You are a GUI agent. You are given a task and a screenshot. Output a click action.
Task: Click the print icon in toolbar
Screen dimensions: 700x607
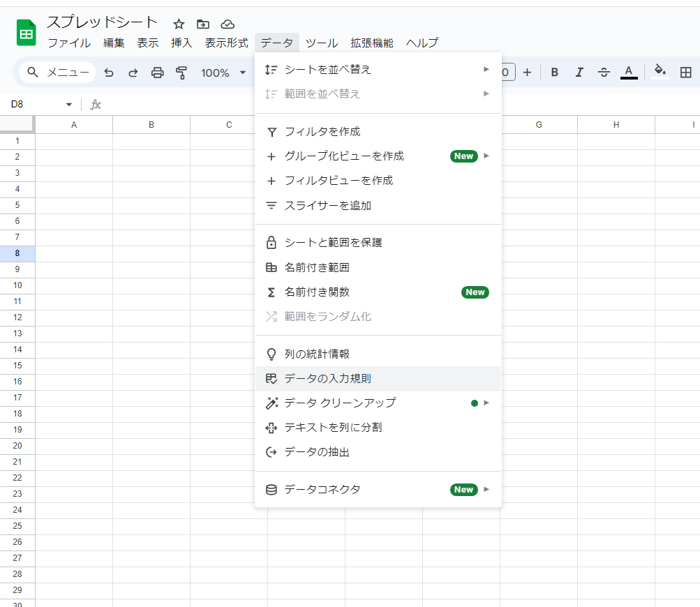pyautogui.click(x=158, y=73)
